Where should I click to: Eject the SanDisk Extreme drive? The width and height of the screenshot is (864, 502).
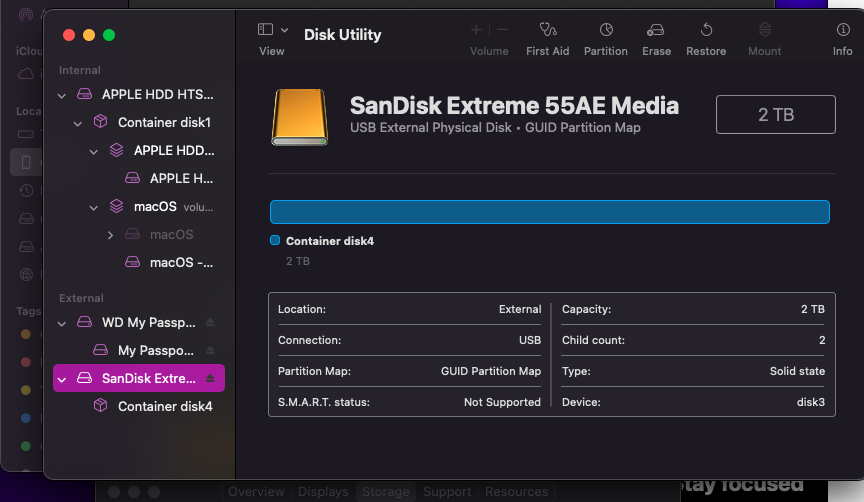[x=210, y=379]
